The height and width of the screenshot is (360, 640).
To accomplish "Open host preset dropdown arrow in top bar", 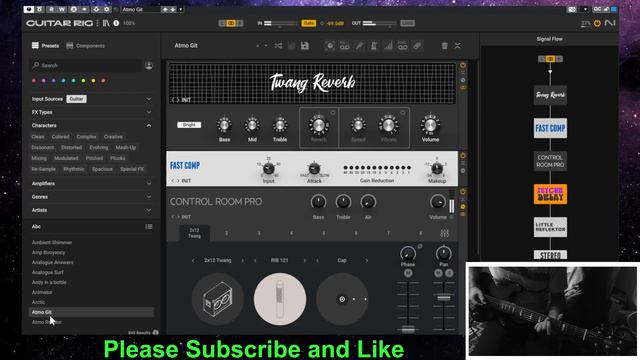I will 181,9.
